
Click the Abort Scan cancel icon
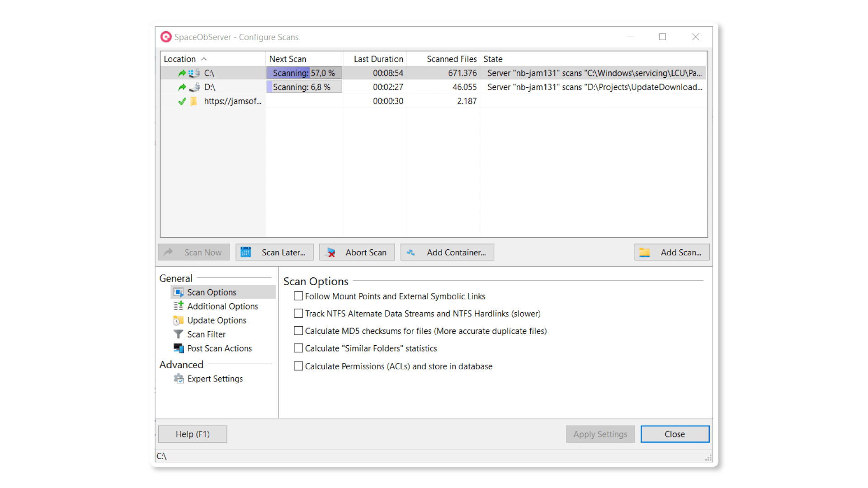[331, 253]
